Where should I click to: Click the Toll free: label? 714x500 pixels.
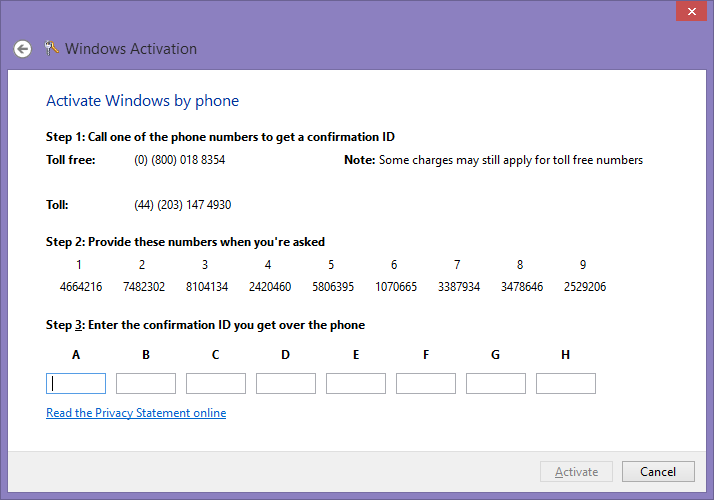point(71,160)
